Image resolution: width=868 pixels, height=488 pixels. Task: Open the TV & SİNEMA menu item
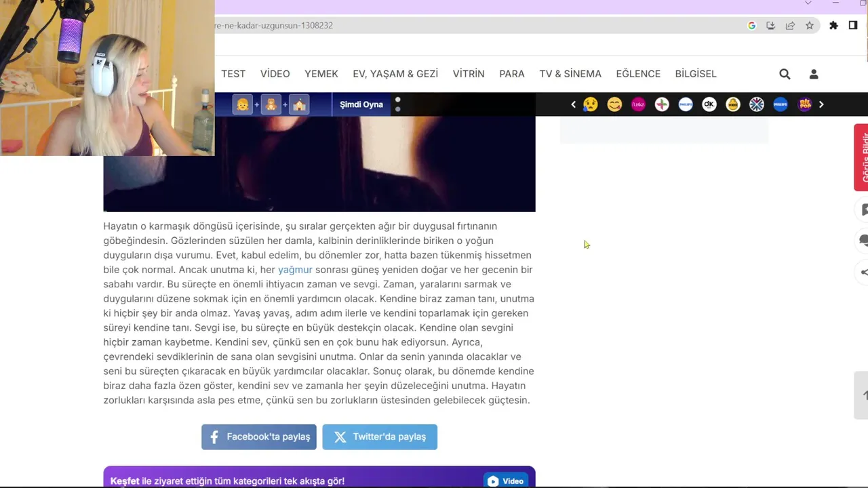tap(570, 74)
